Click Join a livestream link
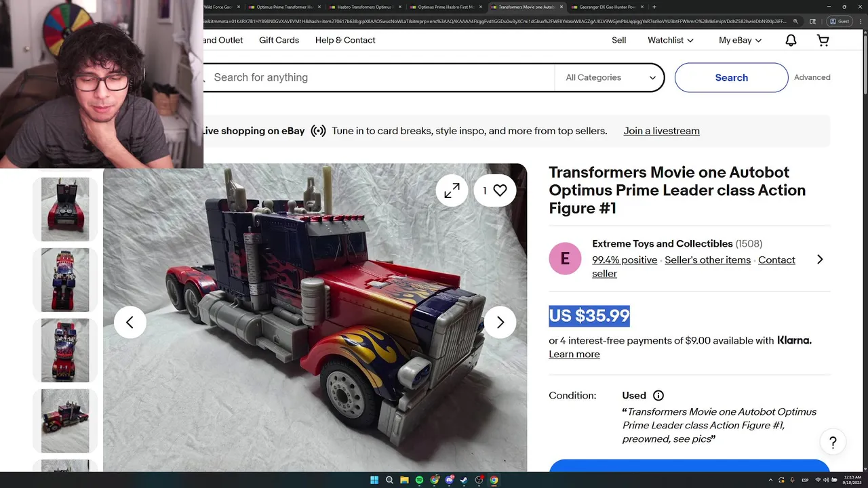 662,131
